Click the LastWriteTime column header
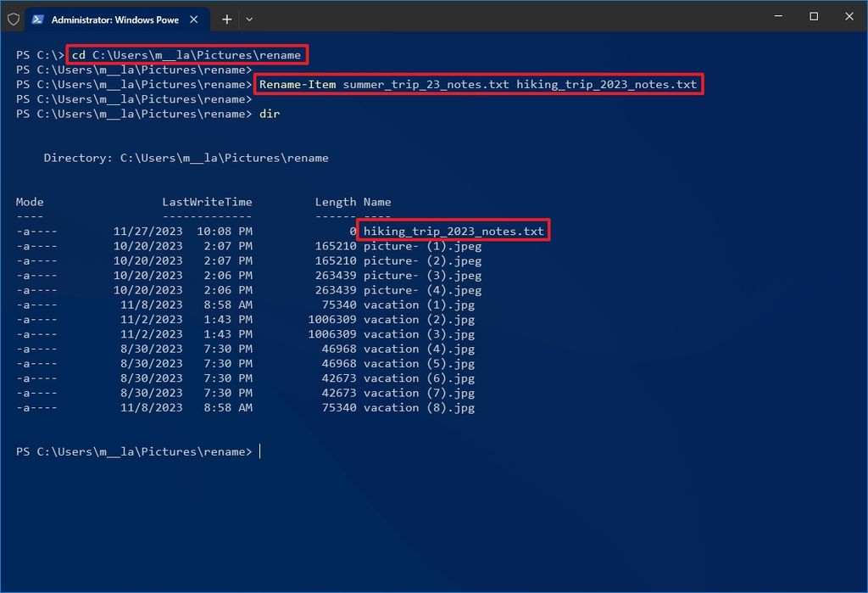 [208, 202]
